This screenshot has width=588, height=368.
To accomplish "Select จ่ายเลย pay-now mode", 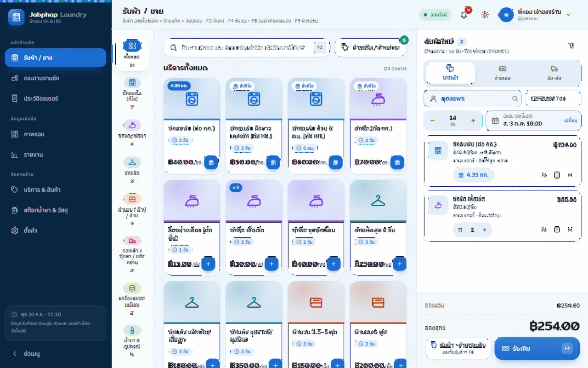I will pos(503,73).
